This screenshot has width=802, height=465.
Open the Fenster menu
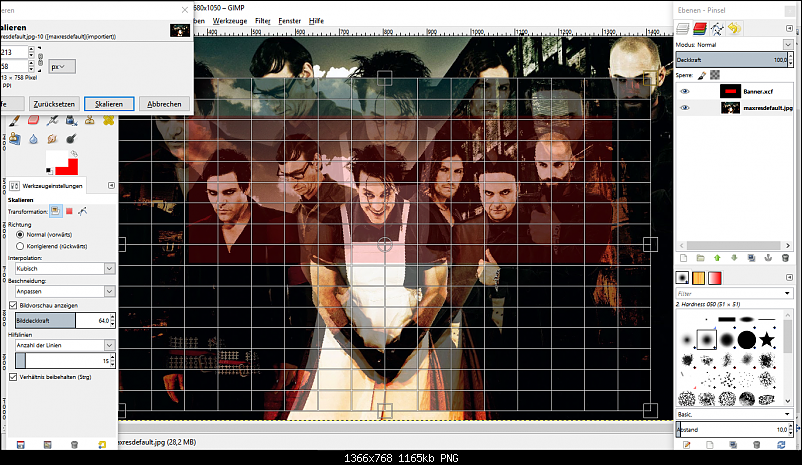tap(289, 21)
